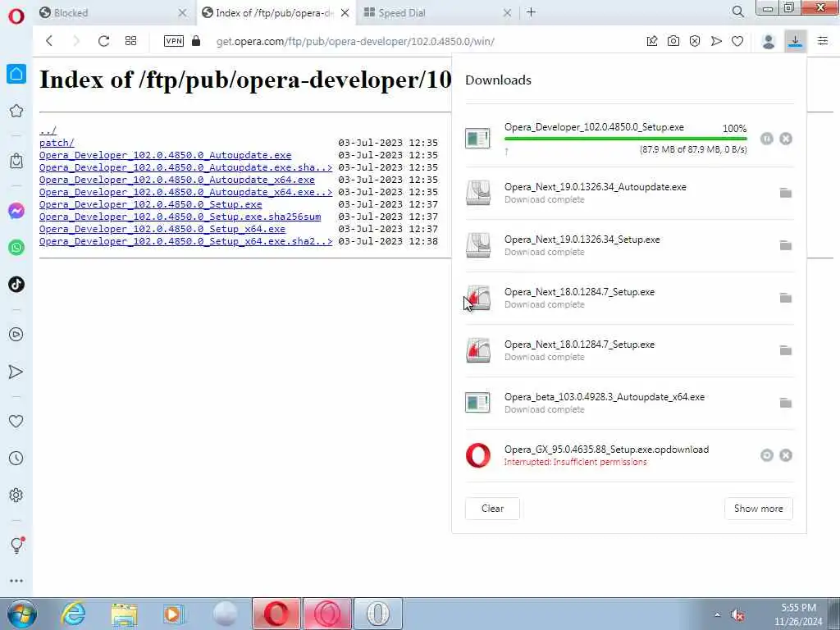The image size is (840, 630).
Task: Show Opera_Next_19.0.1326.34_Autoupdate.exe in folder
Action: click(786, 193)
